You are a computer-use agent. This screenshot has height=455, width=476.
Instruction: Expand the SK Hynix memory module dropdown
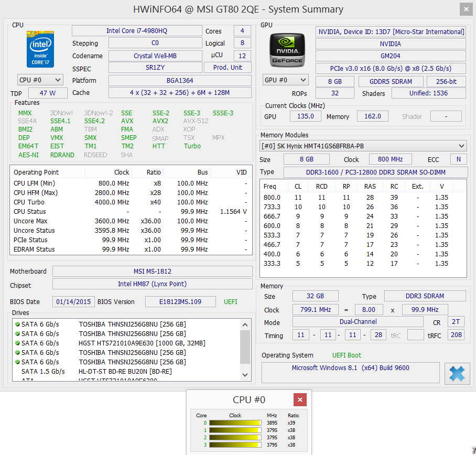(x=363, y=146)
